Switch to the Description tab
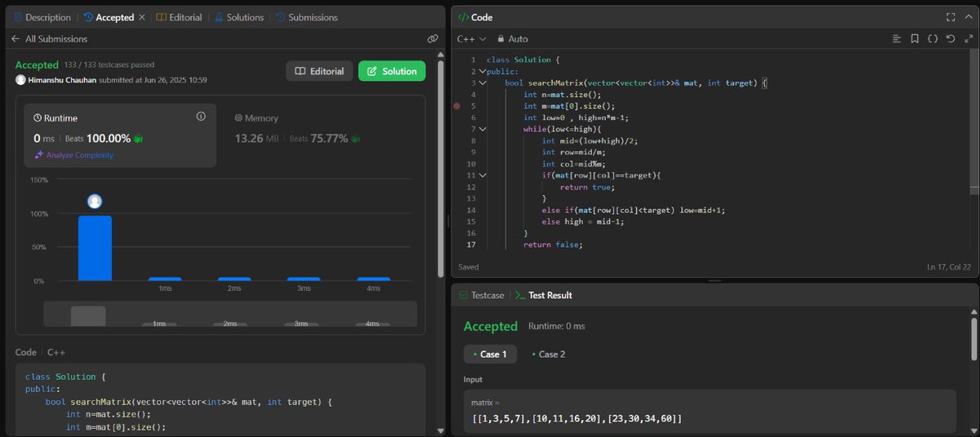 coord(42,17)
